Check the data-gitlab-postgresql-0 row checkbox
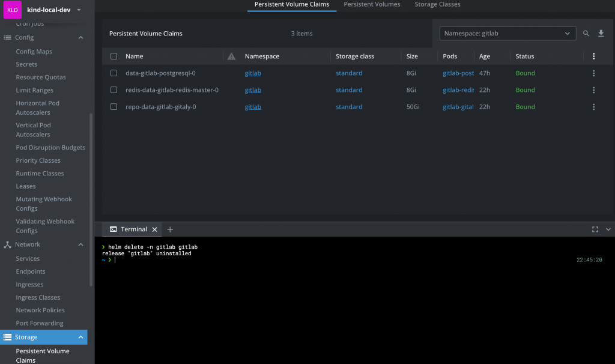The image size is (615, 364). tap(114, 73)
